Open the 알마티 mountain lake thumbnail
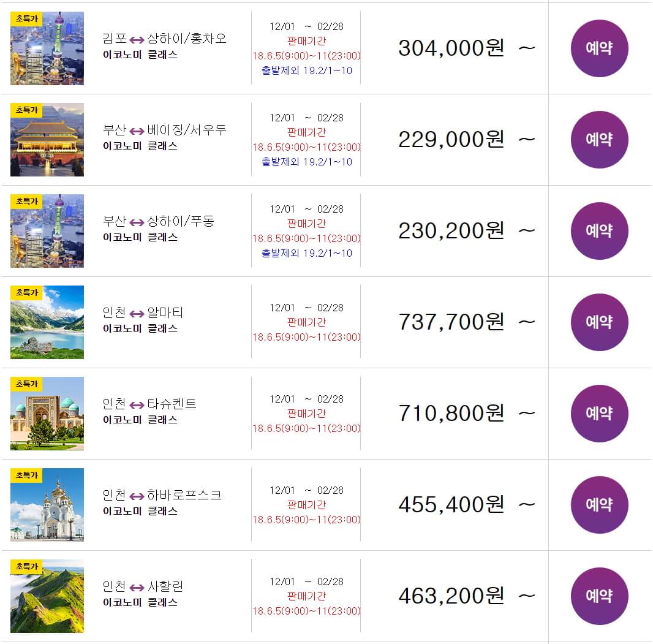 (47, 323)
